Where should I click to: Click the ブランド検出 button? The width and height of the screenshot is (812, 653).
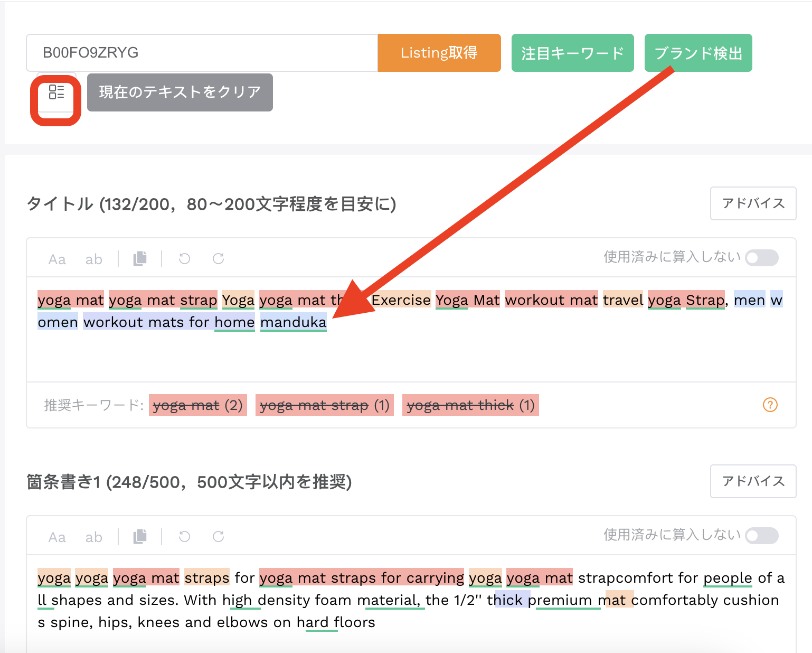click(x=698, y=53)
